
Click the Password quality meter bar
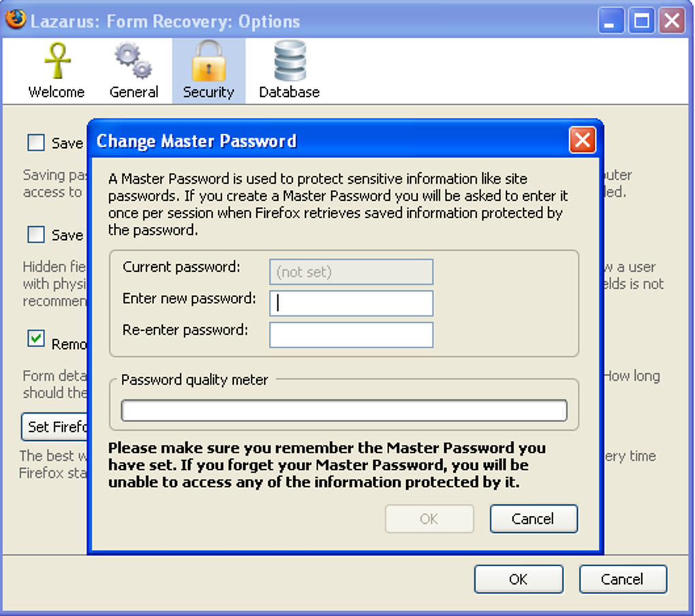click(344, 410)
